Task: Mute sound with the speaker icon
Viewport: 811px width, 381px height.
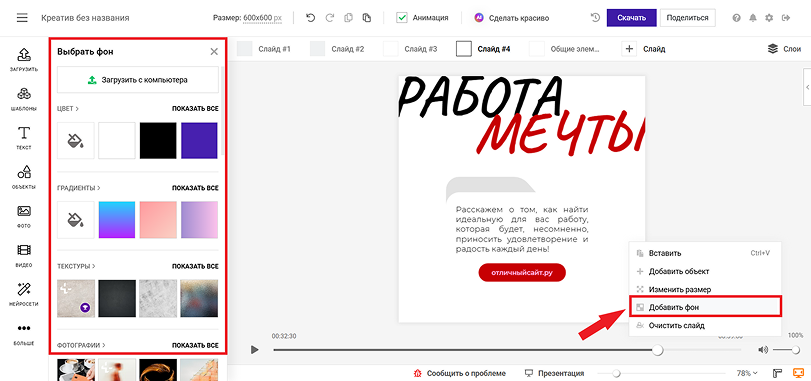Action: click(x=763, y=350)
